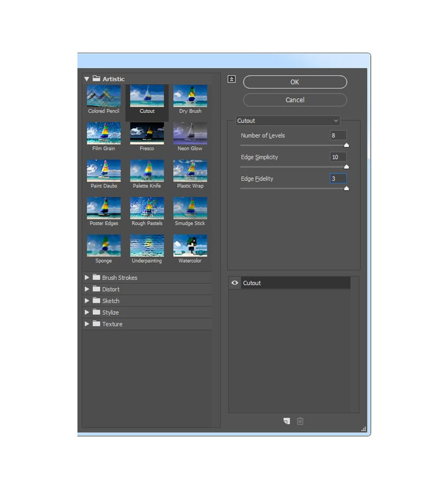Select the Poster Edges filter thumbnail
Viewport: 448px width, 489px height.
coord(103,208)
